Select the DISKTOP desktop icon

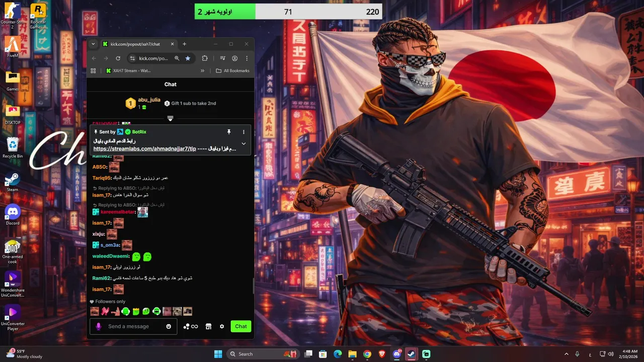(x=13, y=115)
